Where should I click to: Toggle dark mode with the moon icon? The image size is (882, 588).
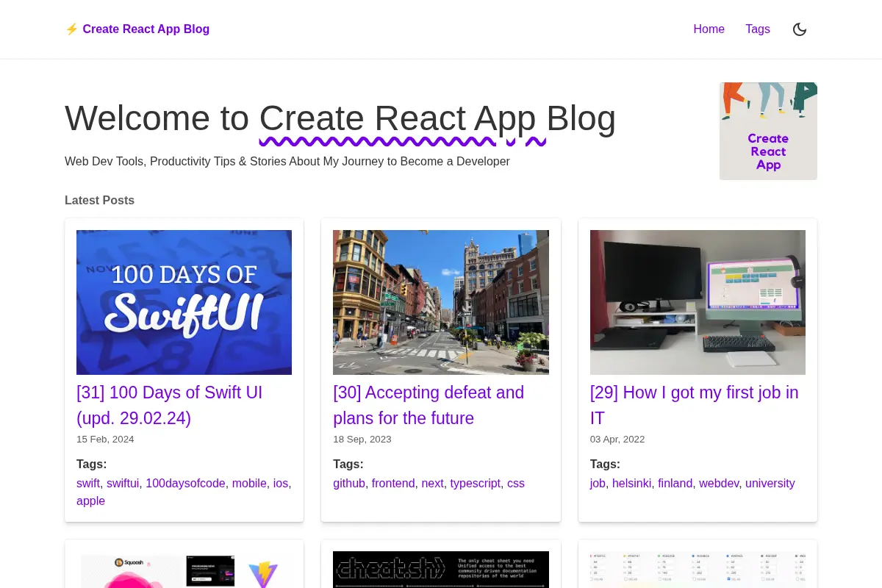point(800,29)
